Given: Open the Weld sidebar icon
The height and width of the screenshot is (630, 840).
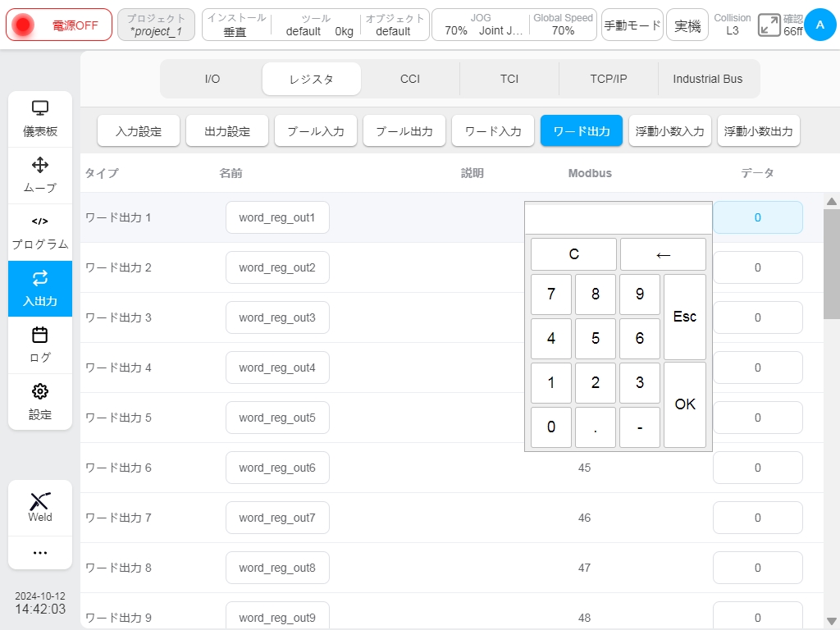Looking at the screenshot, I should point(40,507).
